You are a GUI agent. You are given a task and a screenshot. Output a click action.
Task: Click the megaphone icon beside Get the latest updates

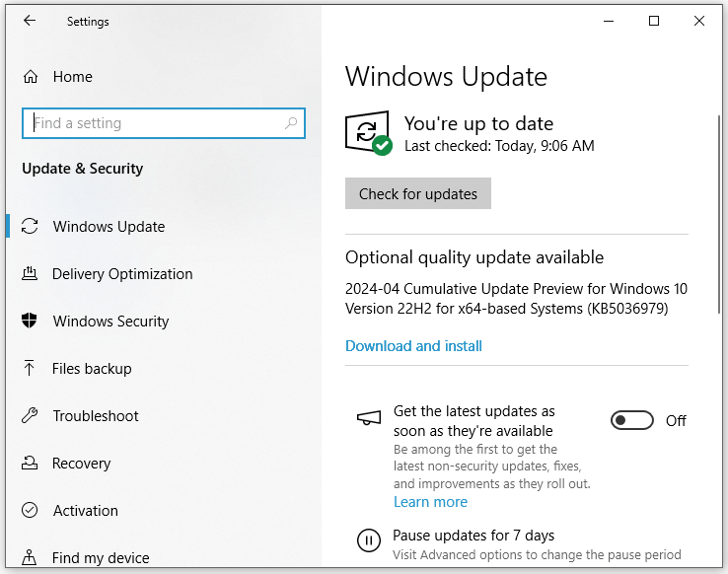369,417
